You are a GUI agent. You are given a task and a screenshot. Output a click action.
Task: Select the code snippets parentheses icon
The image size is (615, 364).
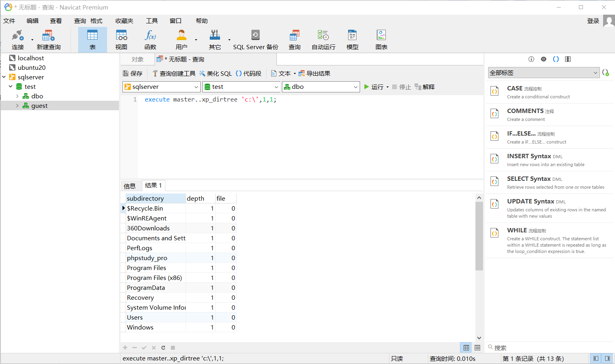tap(556, 59)
